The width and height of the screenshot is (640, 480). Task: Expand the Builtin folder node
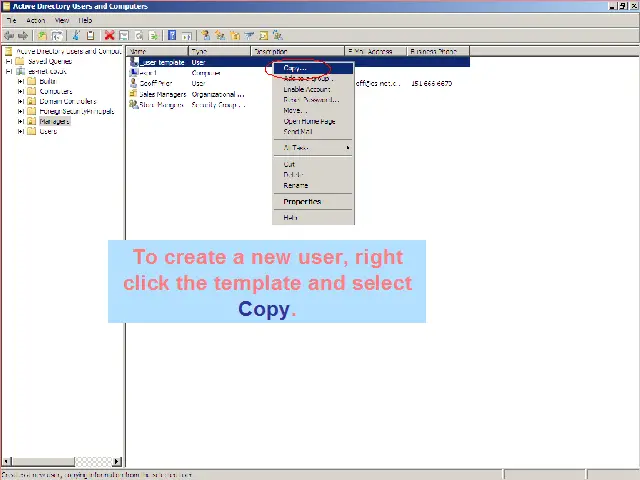[x=20, y=81]
